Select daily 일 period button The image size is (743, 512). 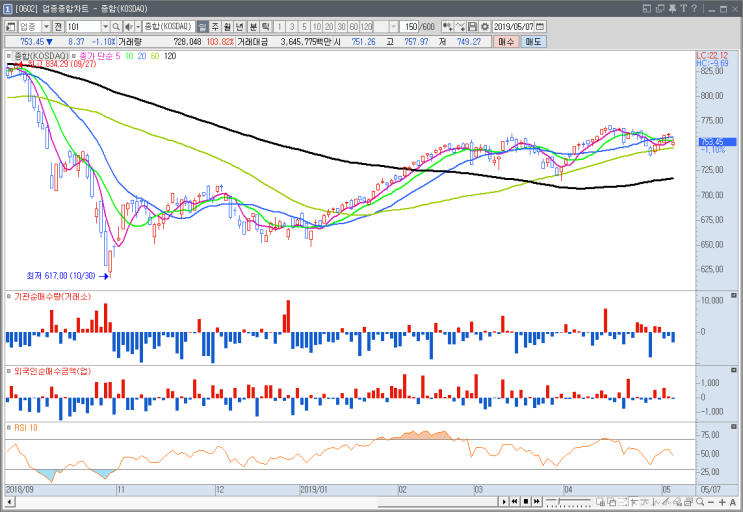(x=202, y=27)
